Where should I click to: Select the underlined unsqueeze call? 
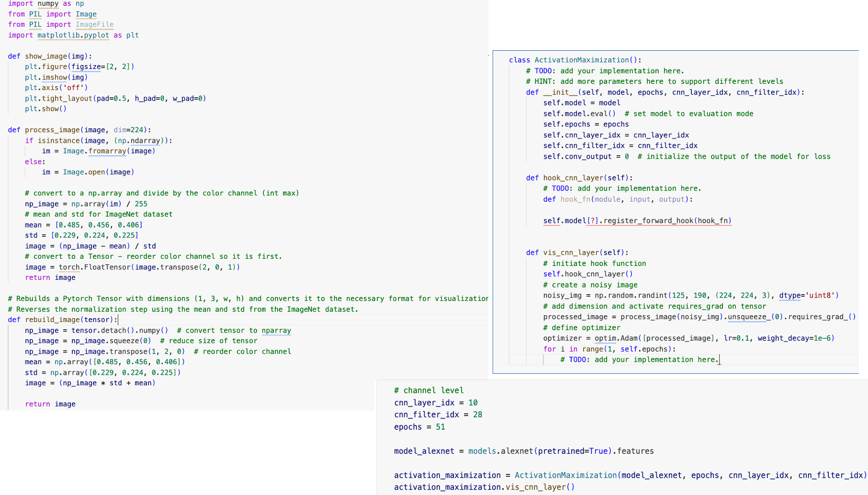click(748, 317)
